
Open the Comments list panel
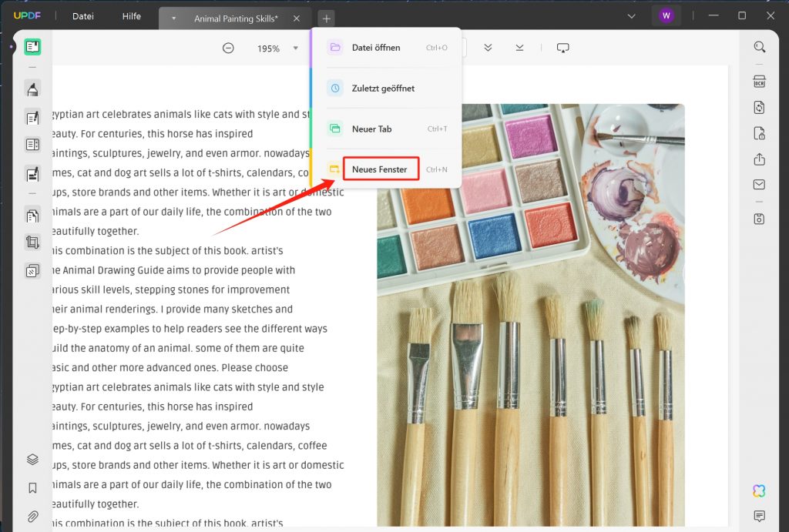tap(759, 516)
